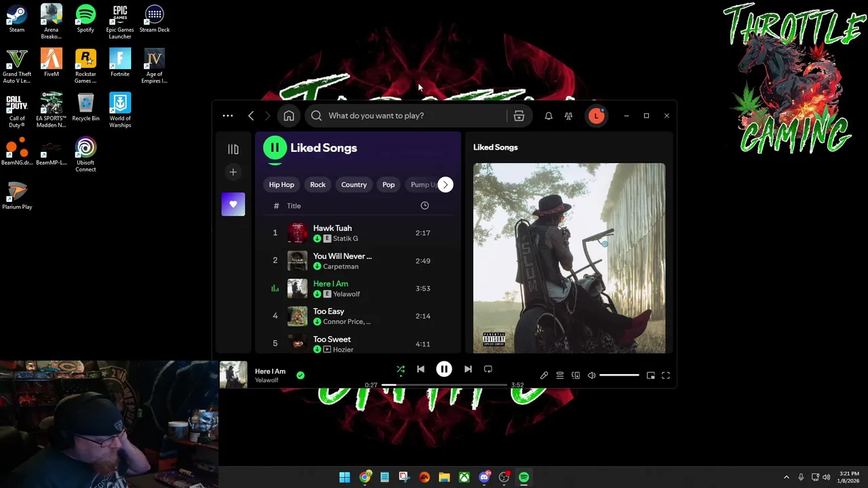Open Here I Am title in player bar
Image resolution: width=868 pixels, height=488 pixels.
pyautogui.click(x=270, y=371)
